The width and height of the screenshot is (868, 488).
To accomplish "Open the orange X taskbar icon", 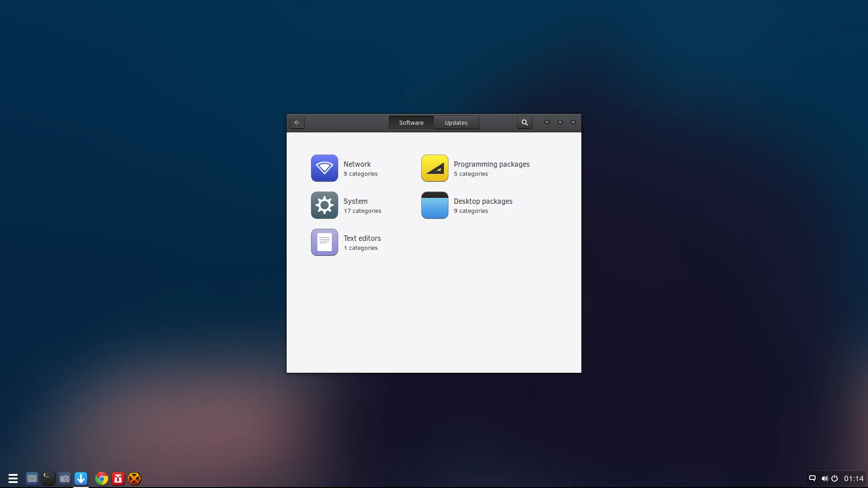I will click(x=134, y=479).
